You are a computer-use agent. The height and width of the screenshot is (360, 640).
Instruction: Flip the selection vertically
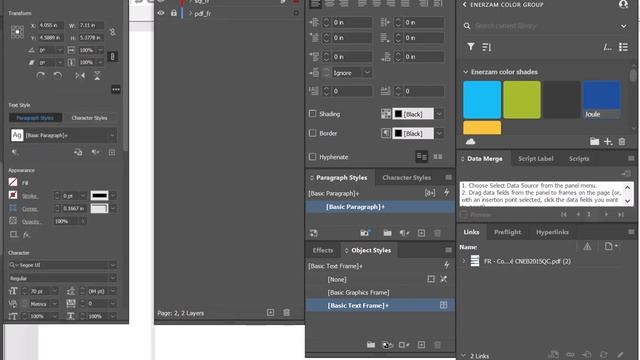(97, 76)
